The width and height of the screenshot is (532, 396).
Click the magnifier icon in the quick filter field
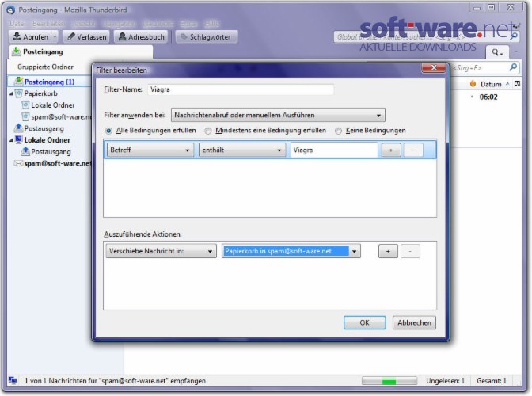[x=513, y=67]
